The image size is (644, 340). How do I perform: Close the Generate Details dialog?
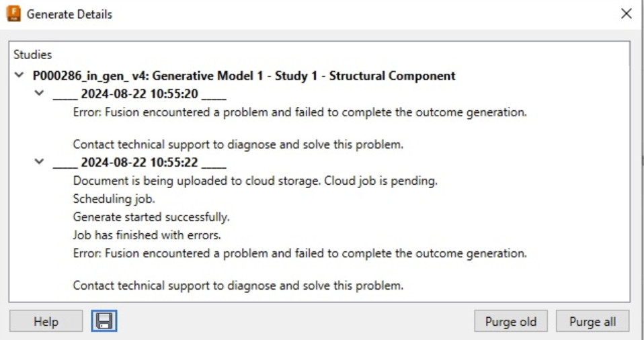click(x=627, y=14)
